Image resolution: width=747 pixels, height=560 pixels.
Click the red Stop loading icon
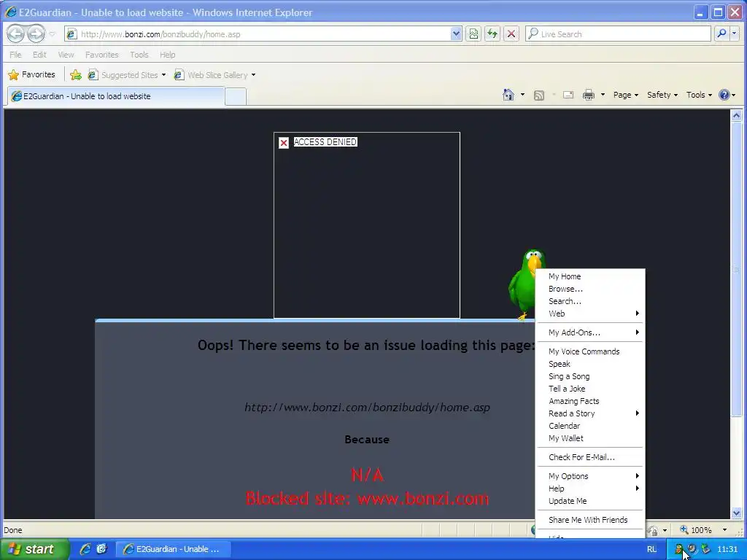(511, 34)
